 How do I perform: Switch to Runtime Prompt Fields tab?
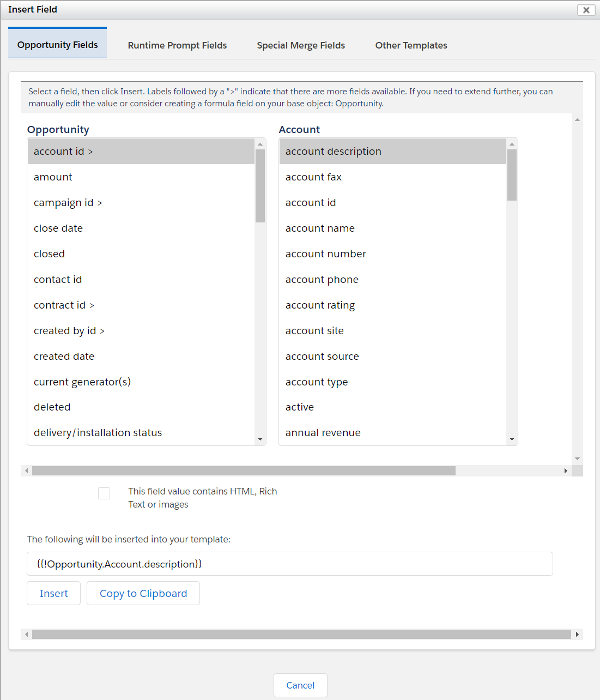(x=177, y=45)
